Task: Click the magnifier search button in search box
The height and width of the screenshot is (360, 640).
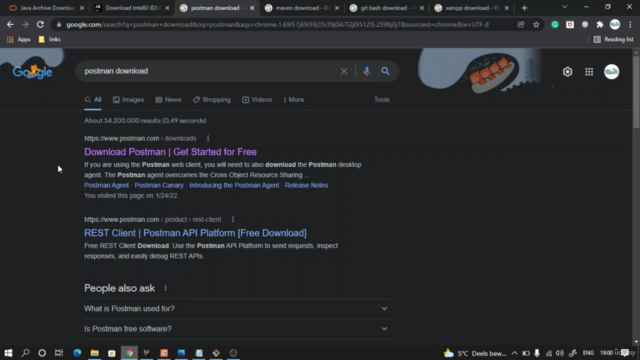Action: click(385, 71)
